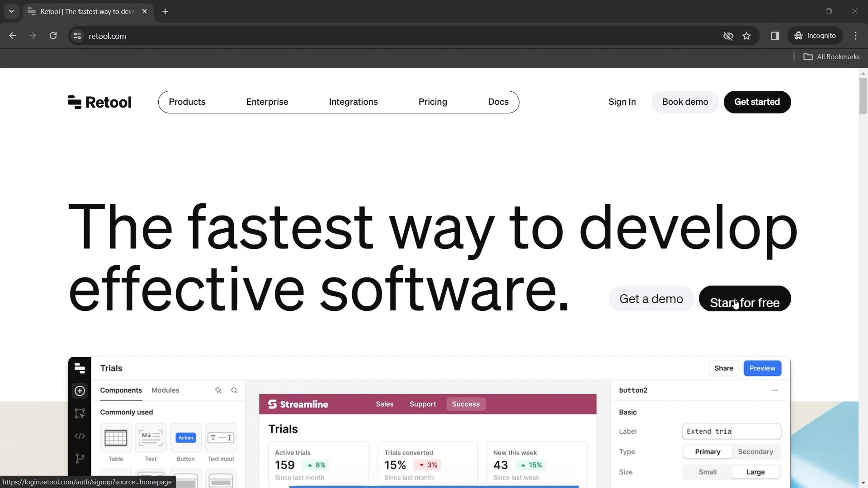Open the Docs link in navigation
Viewport: 868px width, 488px height.
498,102
